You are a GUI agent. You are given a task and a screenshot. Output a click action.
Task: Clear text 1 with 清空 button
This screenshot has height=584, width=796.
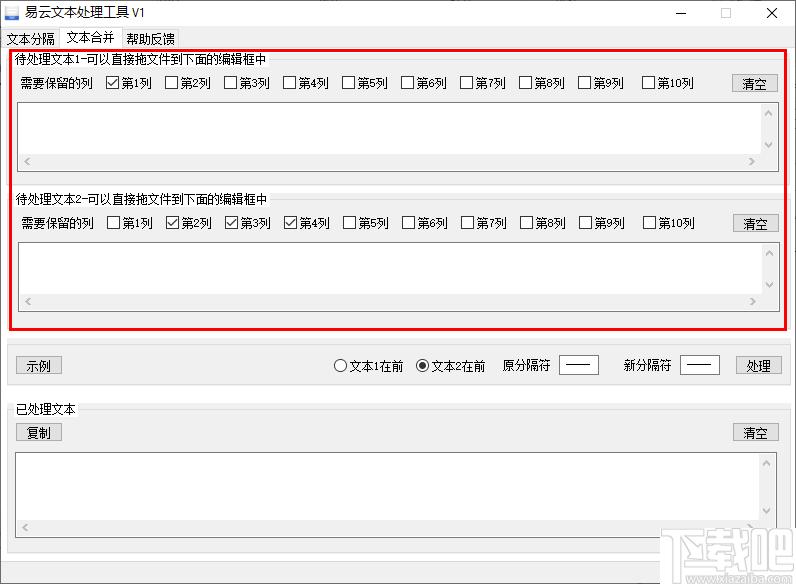(x=754, y=83)
